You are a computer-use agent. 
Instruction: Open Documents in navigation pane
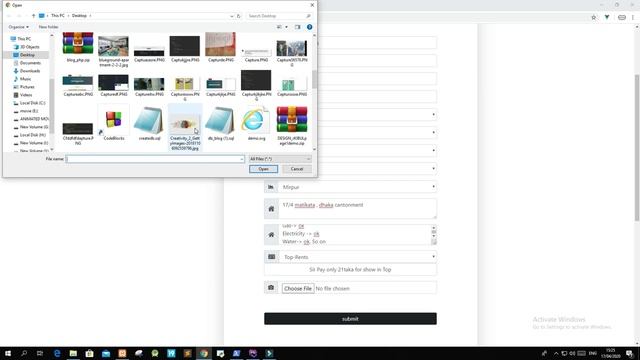[x=30, y=63]
